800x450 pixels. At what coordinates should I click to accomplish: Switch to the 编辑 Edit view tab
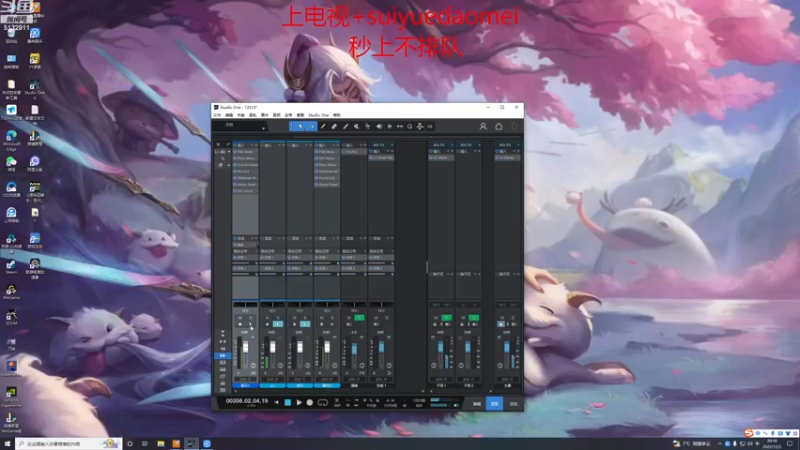click(x=477, y=404)
